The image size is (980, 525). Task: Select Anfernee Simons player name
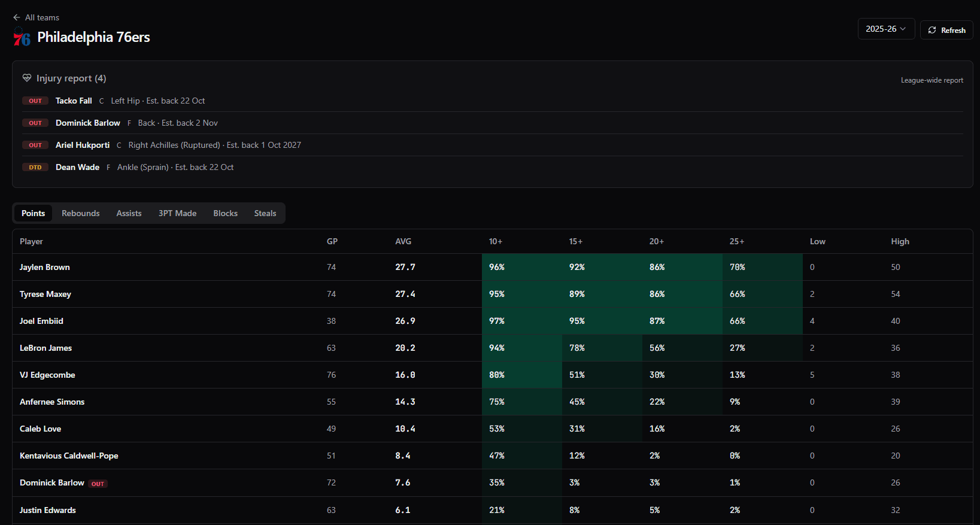[x=52, y=402]
